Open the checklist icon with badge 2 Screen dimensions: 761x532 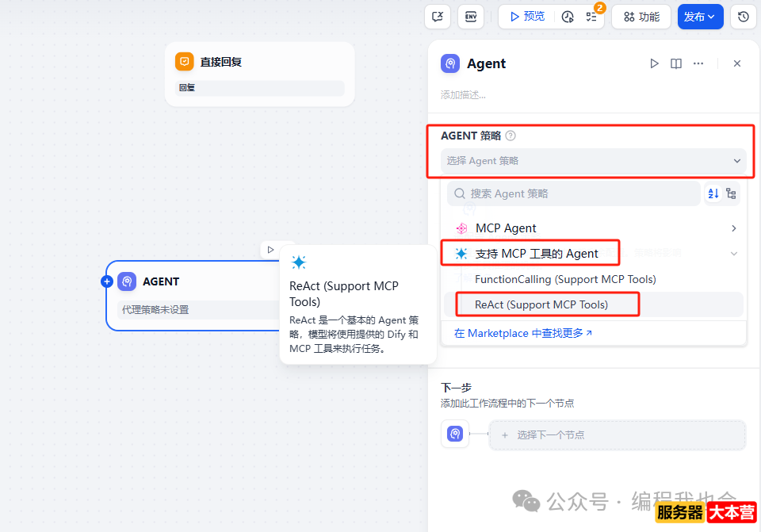tap(591, 17)
